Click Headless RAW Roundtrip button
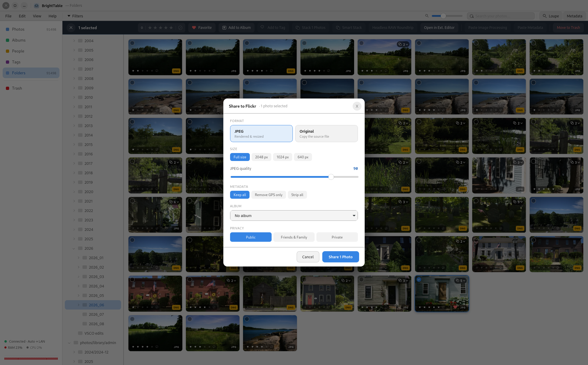The height and width of the screenshot is (365, 588). click(393, 28)
